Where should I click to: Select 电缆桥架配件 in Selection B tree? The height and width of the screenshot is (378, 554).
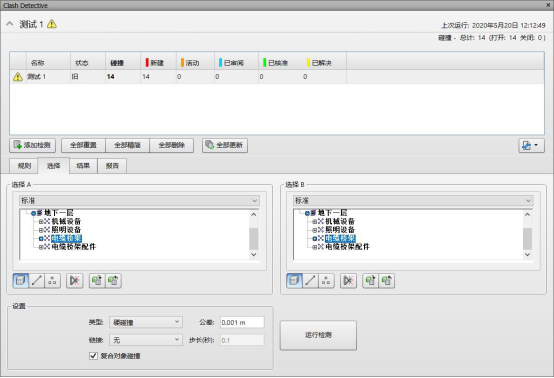click(x=347, y=247)
